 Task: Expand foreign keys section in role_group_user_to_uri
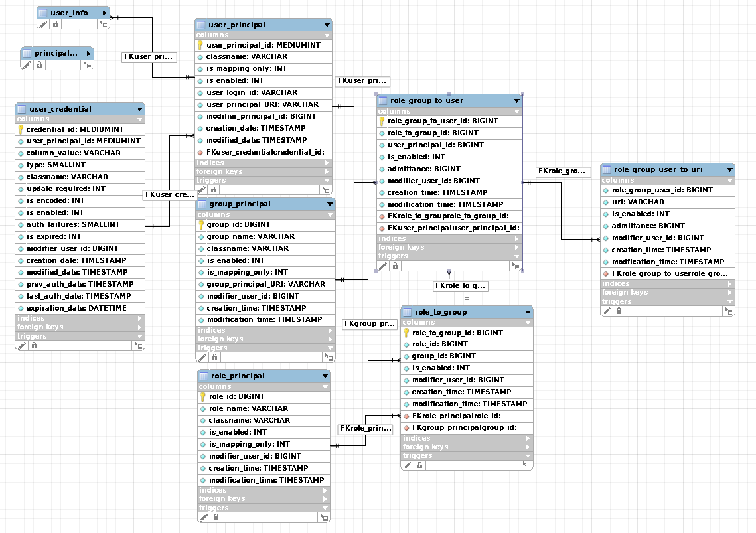pyautogui.click(x=729, y=293)
